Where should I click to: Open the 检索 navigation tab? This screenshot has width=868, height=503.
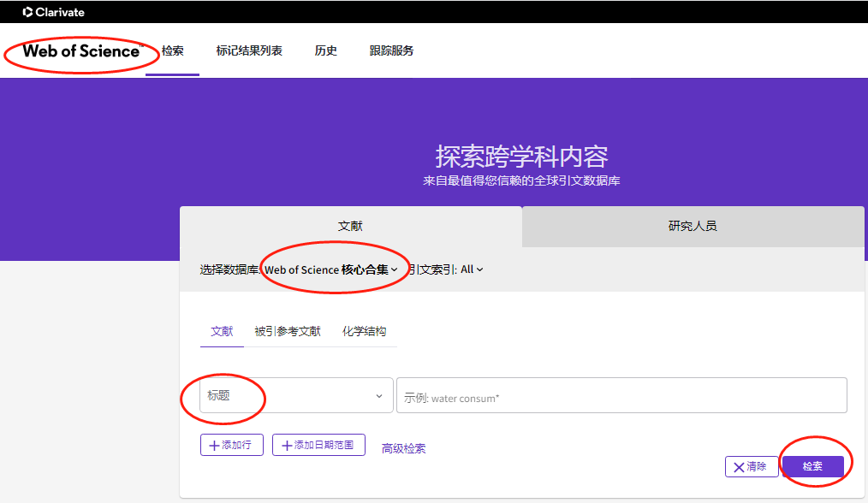pos(172,51)
